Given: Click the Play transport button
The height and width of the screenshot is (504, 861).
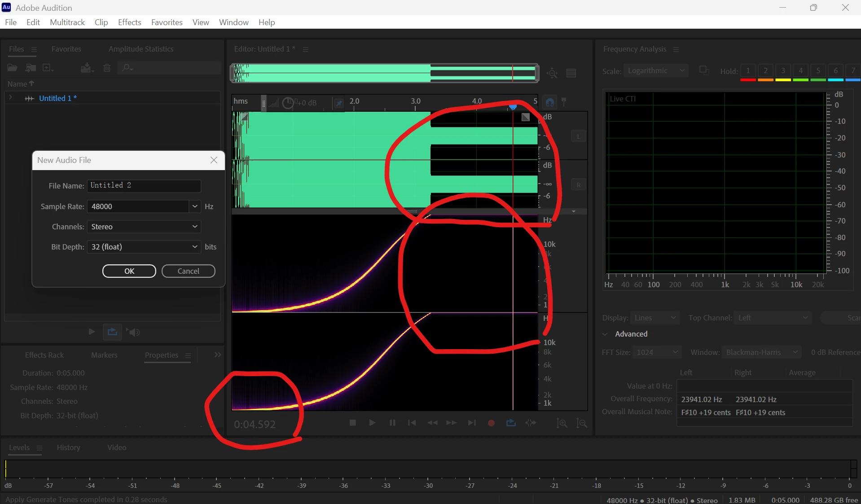Looking at the screenshot, I should 372,423.
